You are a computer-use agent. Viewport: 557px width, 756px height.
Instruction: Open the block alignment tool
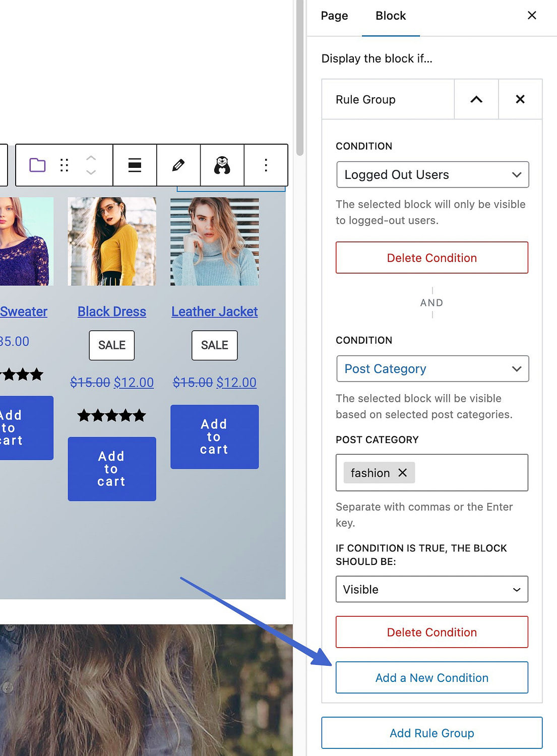pyautogui.click(x=135, y=165)
